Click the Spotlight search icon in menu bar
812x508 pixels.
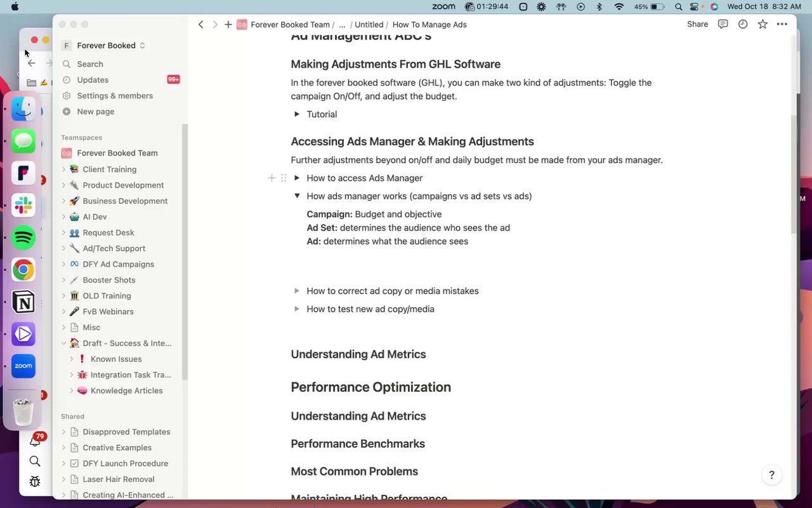coord(679,7)
